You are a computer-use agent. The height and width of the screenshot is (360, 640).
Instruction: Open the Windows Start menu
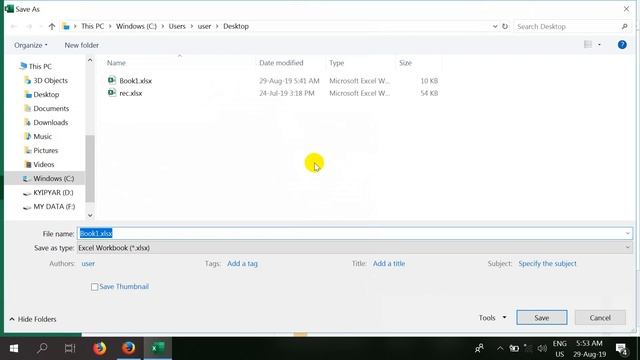point(14,348)
